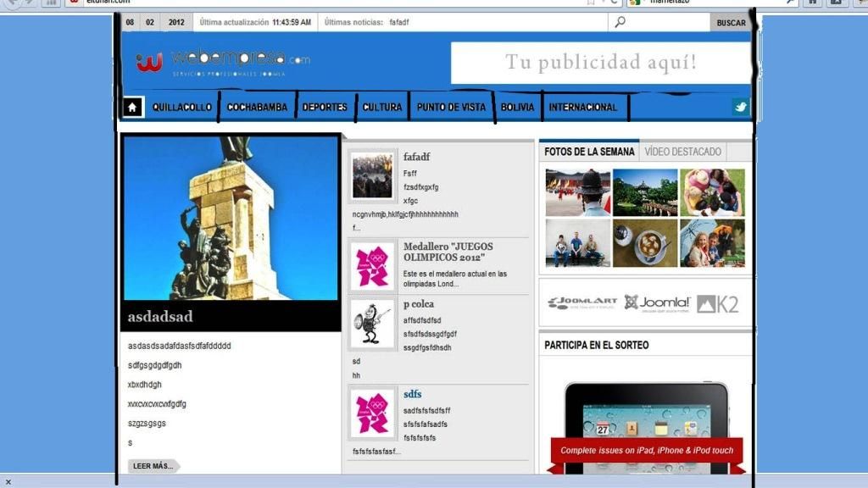Viewport: 868px width, 488px height.
Task: Open the Olympics logo thumbnail beside sdfs
Action: [x=372, y=413]
